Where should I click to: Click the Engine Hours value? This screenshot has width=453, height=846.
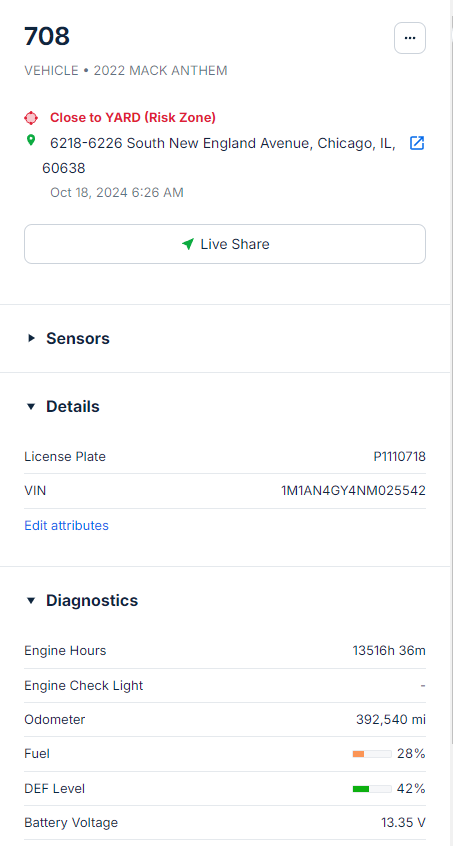(389, 651)
